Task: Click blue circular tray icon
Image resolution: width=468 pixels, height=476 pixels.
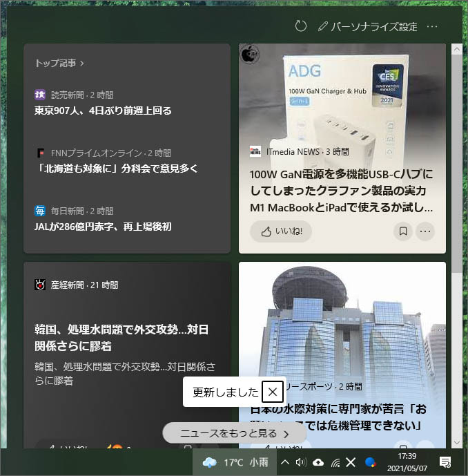Action: click(x=371, y=462)
